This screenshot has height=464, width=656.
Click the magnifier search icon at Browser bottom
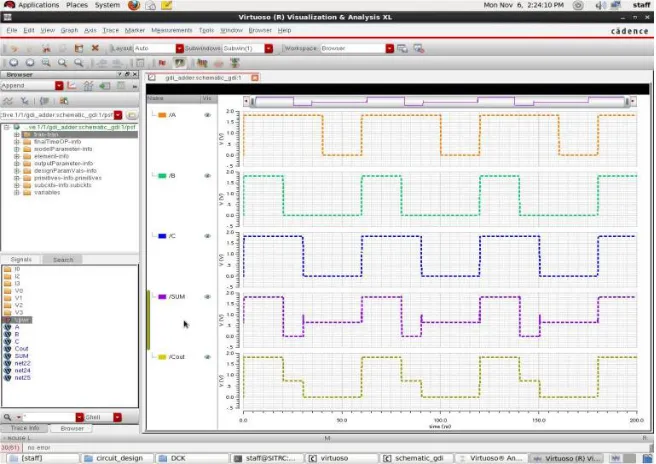[x=8, y=417]
